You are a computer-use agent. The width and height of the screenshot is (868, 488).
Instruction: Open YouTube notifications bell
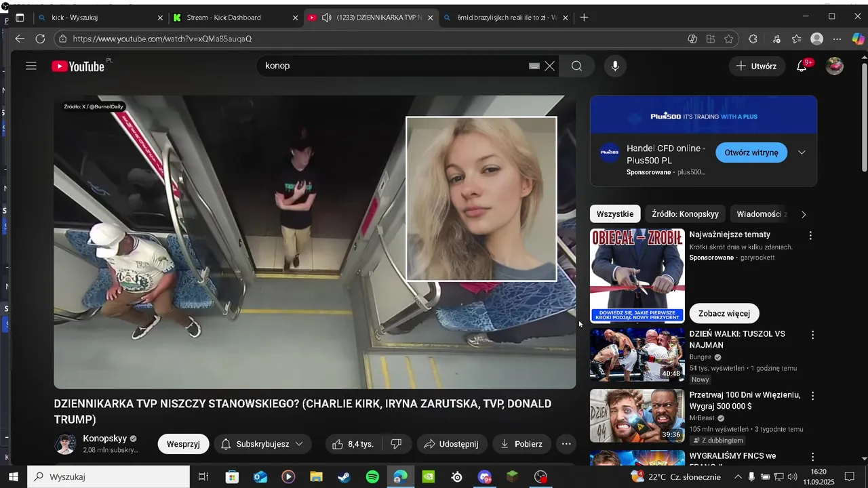pos(802,66)
